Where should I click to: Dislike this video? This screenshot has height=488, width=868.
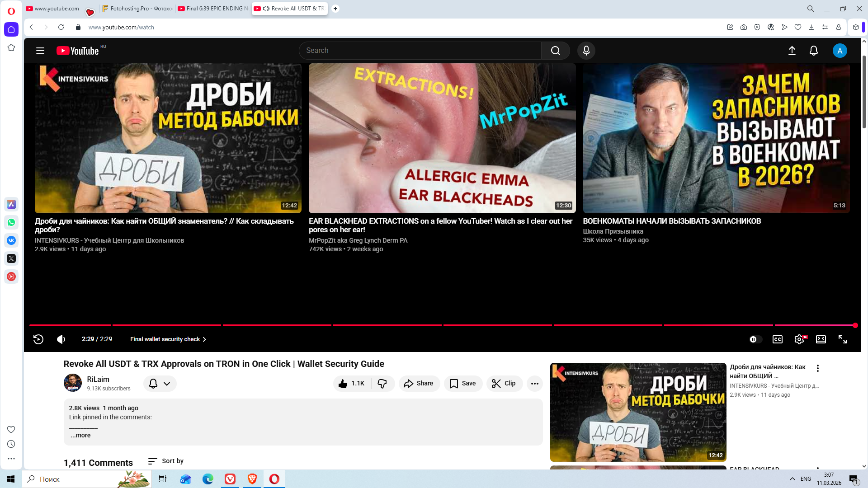(382, 384)
